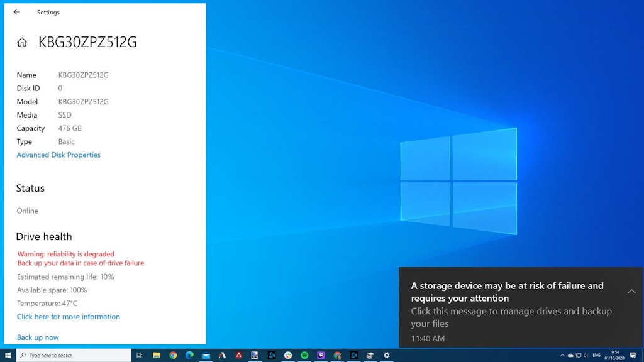Click the OneDrive cloud icon in system tray

pos(570,355)
